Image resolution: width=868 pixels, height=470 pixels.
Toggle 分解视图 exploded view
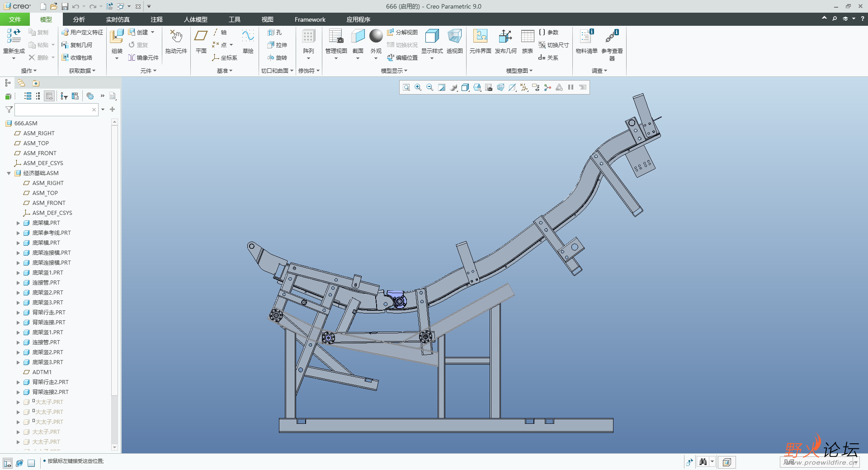[x=402, y=32]
